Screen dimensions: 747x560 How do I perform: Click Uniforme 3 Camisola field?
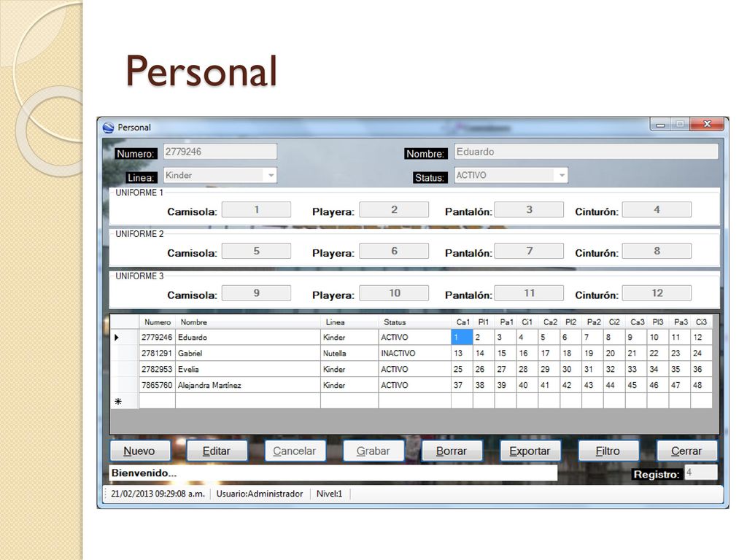256,293
